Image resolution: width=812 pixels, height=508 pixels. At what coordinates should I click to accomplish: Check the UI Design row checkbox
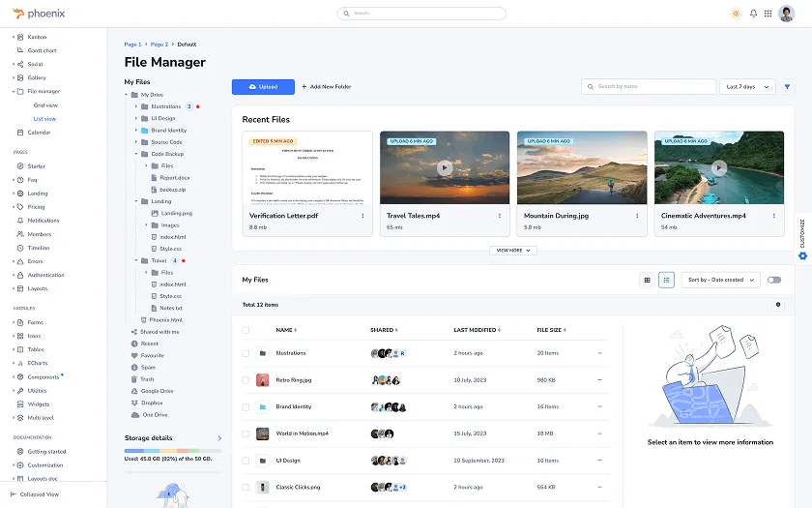tap(246, 461)
